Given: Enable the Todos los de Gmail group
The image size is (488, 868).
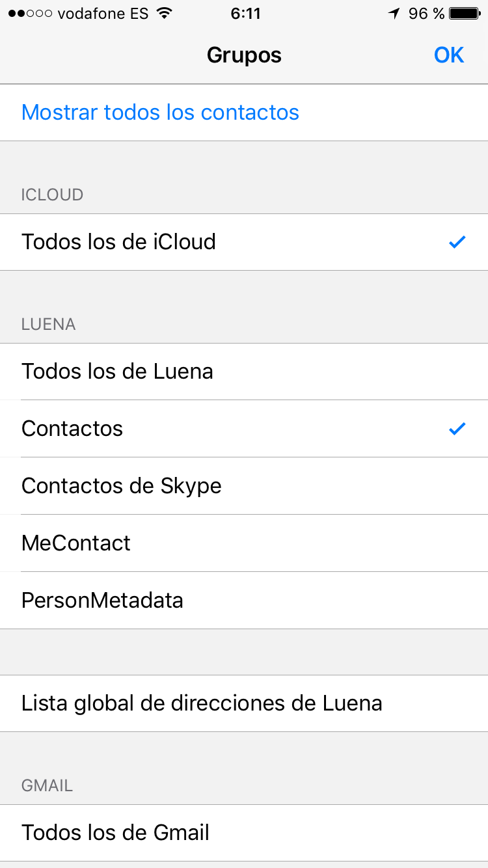Looking at the screenshot, I should (115, 833).
